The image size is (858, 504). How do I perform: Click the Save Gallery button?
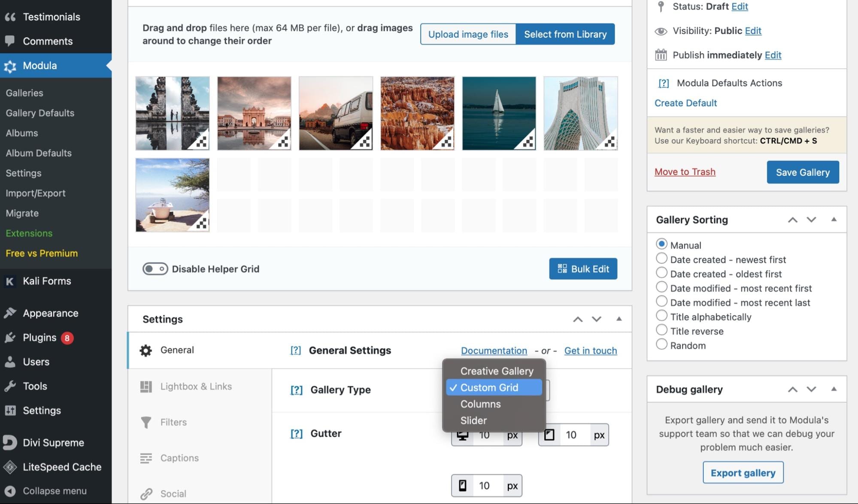click(x=802, y=172)
